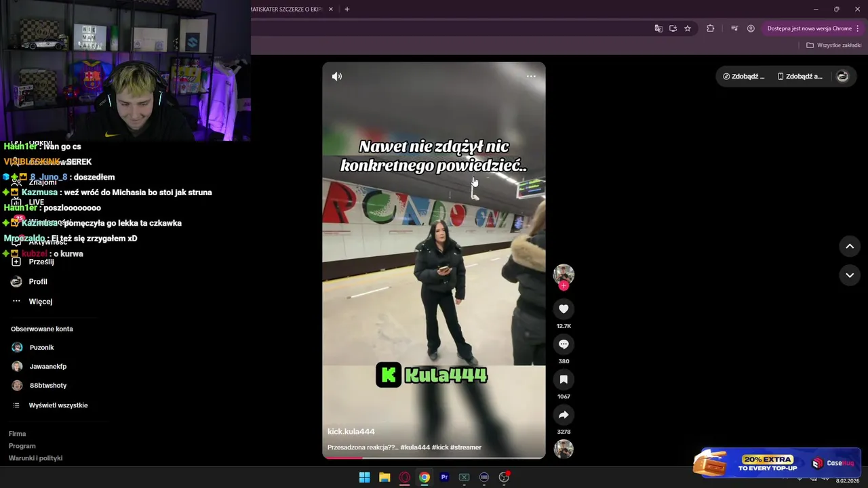
Task: Click the Zdobądź coins button with TikTok logo
Action: pos(744,77)
